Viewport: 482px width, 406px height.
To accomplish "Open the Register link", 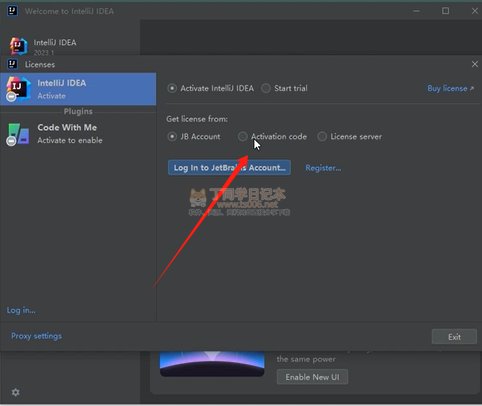I will [x=323, y=168].
